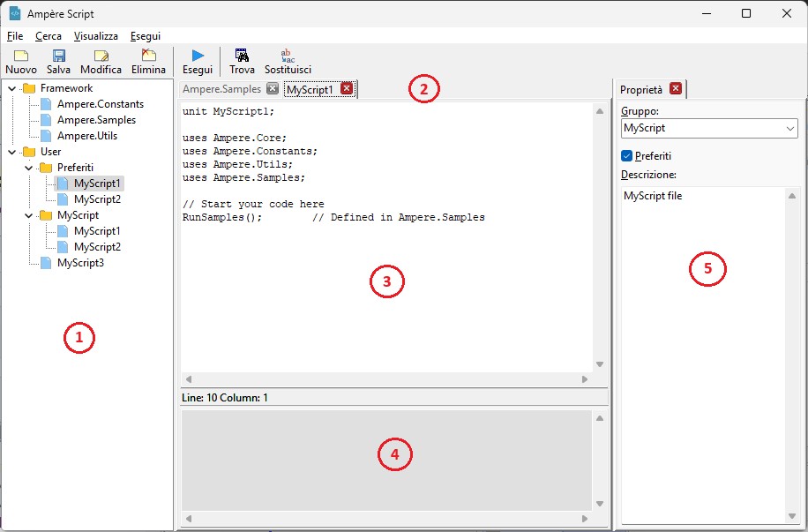This screenshot has height=532, width=808.
Task: Click the Ampère Script app icon in title bar
Action: coord(15,13)
